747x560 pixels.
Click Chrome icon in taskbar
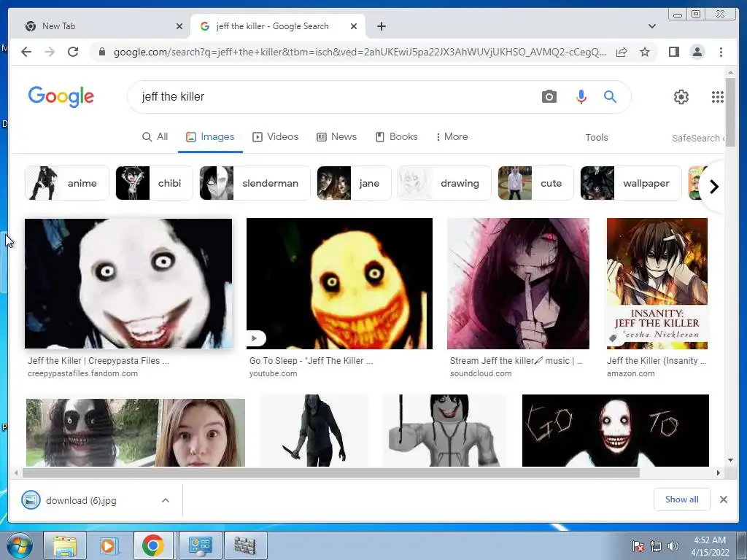[x=152, y=545]
